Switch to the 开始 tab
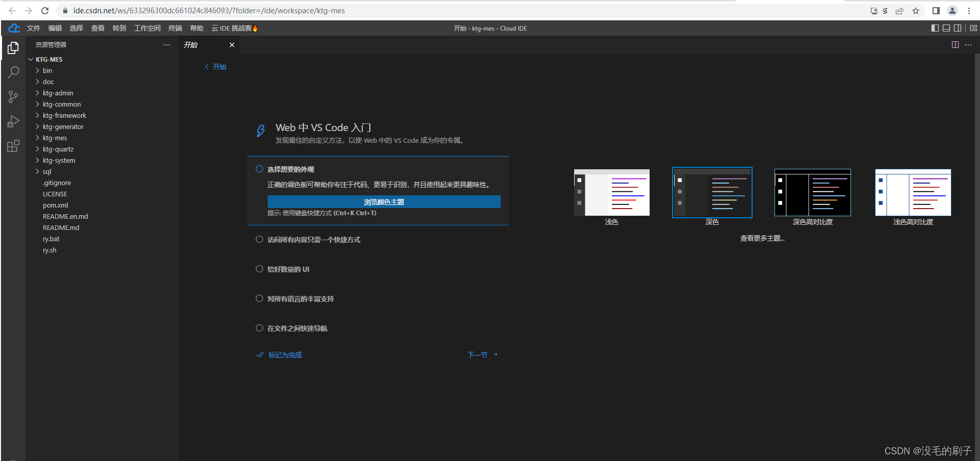The height and width of the screenshot is (461, 980). click(191, 45)
